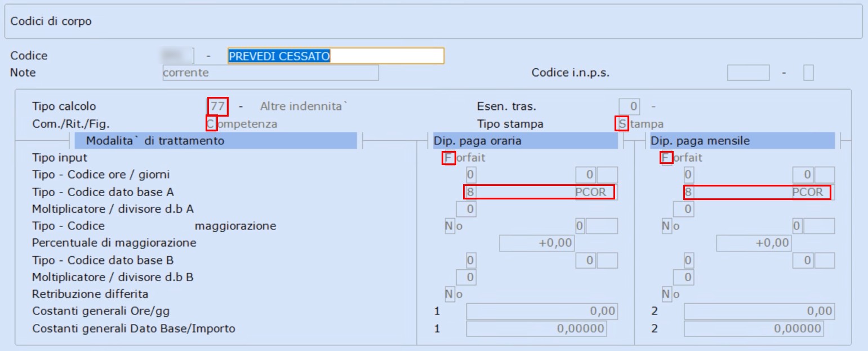
Task: Click Costanti Dato Base/Importo field number 1
Action: pos(536,328)
